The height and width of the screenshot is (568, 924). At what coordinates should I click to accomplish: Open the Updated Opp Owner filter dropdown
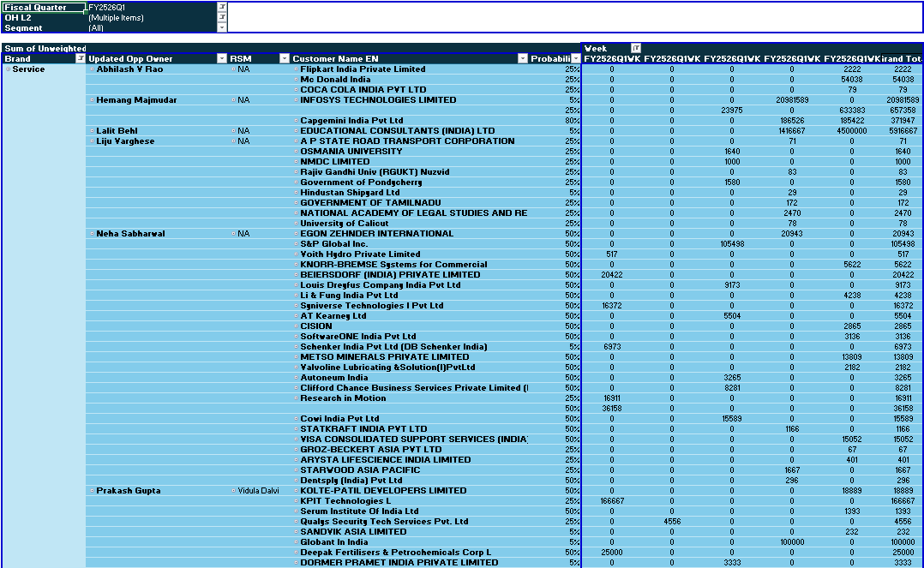tap(222, 57)
